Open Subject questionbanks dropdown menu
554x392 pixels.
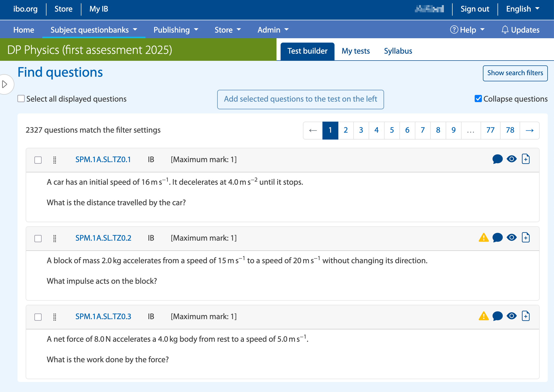(94, 30)
